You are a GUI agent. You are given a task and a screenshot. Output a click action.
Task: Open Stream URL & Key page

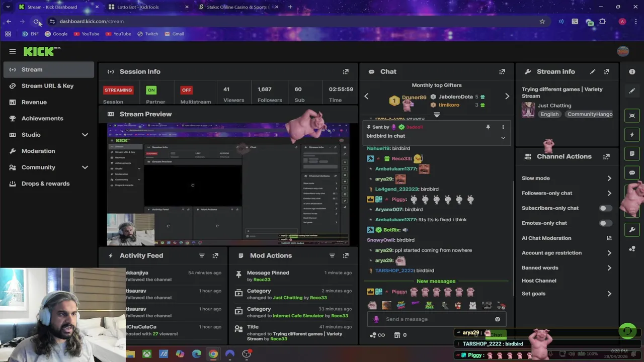click(x=49, y=86)
